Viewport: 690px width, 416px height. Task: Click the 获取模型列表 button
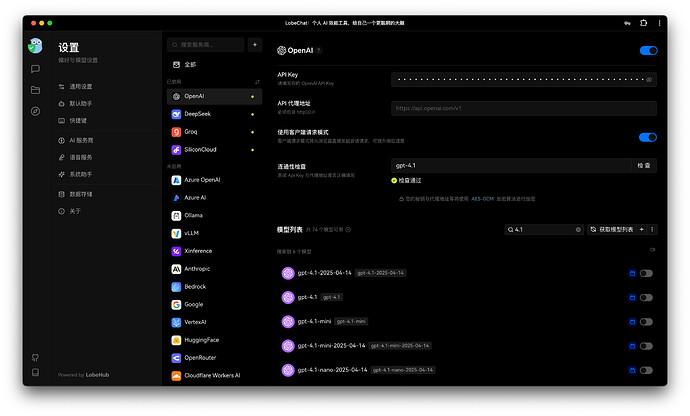coord(612,229)
